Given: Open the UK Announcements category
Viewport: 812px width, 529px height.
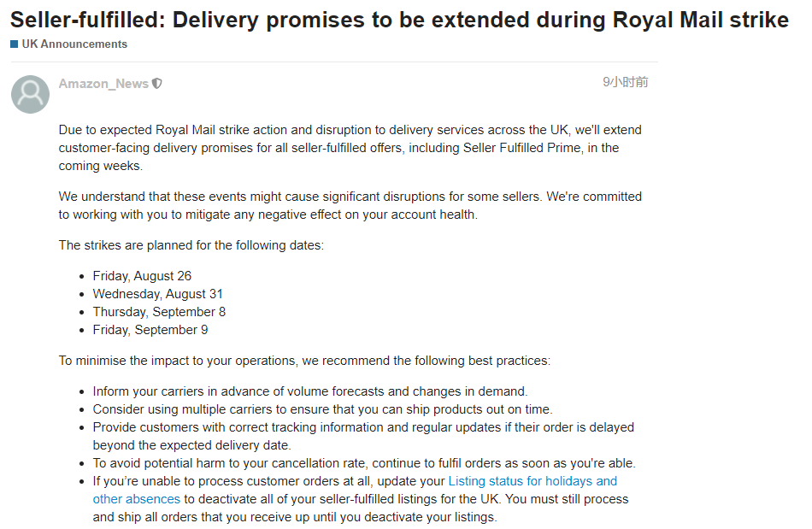Looking at the screenshot, I should click(x=74, y=44).
